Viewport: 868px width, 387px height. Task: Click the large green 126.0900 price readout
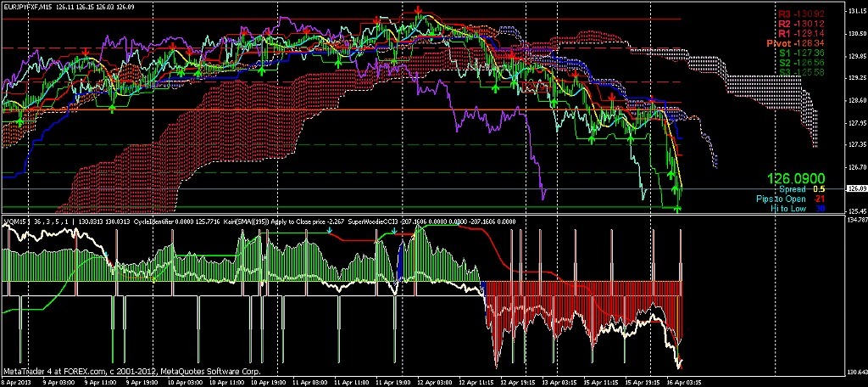point(796,178)
